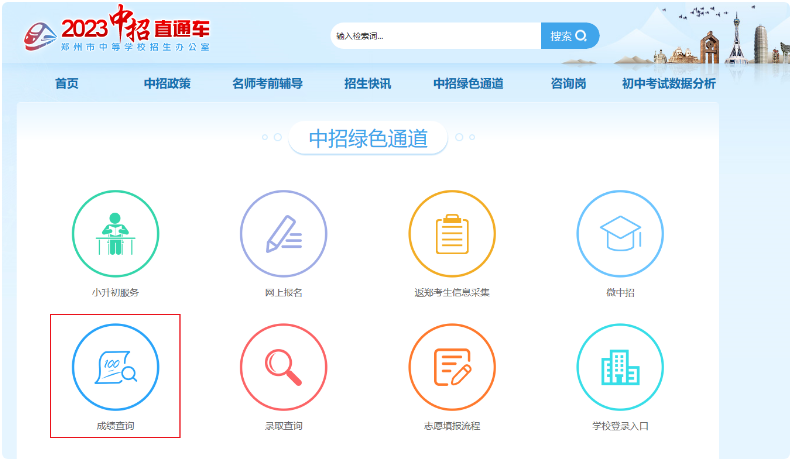Screen dimensions: 792x461
Task: Click the 成绩查询 text label
Action: pos(115,426)
